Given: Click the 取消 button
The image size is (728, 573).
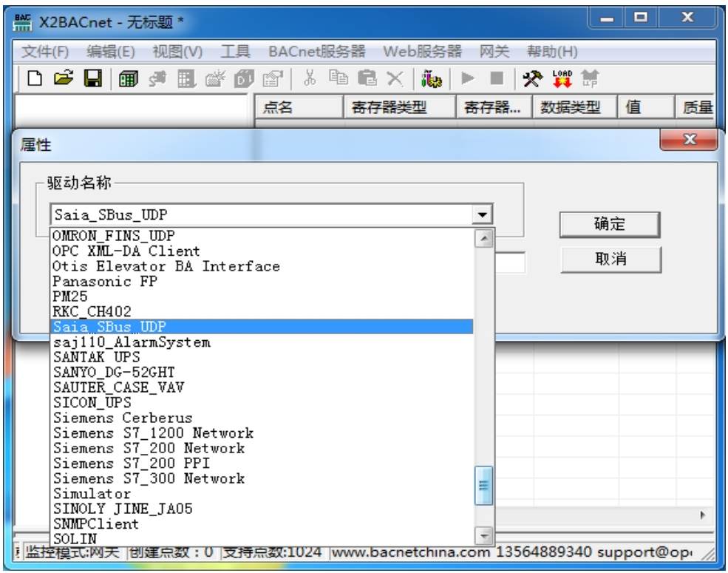Looking at the screenshot, I should click(610, 259).
